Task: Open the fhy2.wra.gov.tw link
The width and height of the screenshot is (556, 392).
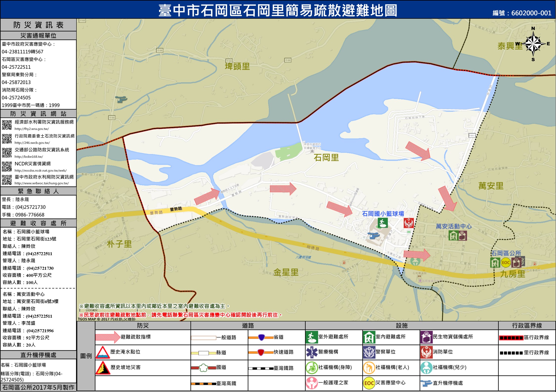Action: pos(32,129)
